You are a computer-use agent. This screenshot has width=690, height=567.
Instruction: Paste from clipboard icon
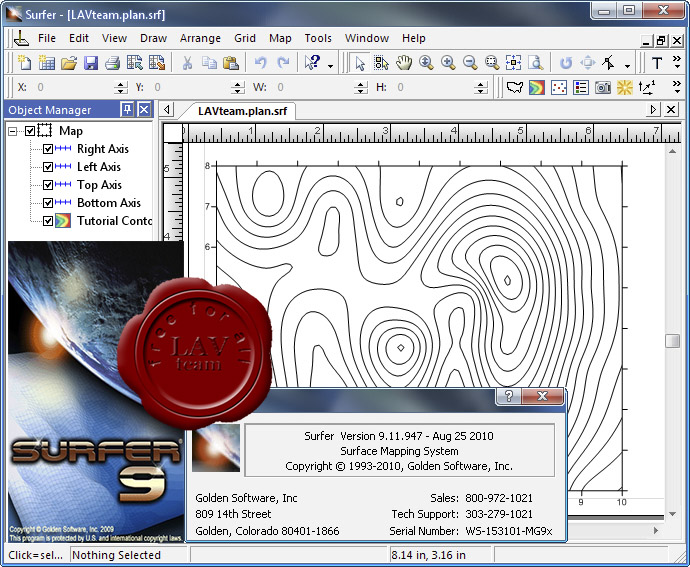[231, 63]
